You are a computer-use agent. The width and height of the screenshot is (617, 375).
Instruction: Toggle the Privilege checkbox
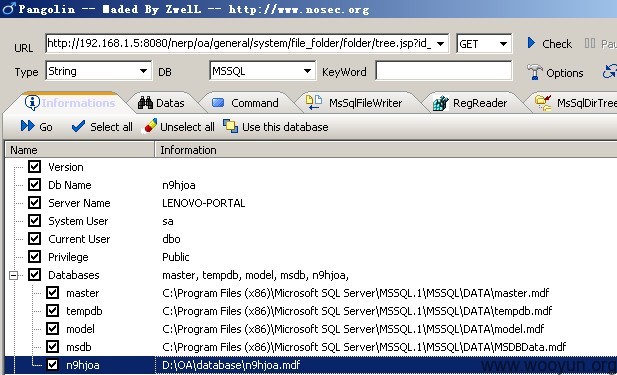tap(34, 257)
